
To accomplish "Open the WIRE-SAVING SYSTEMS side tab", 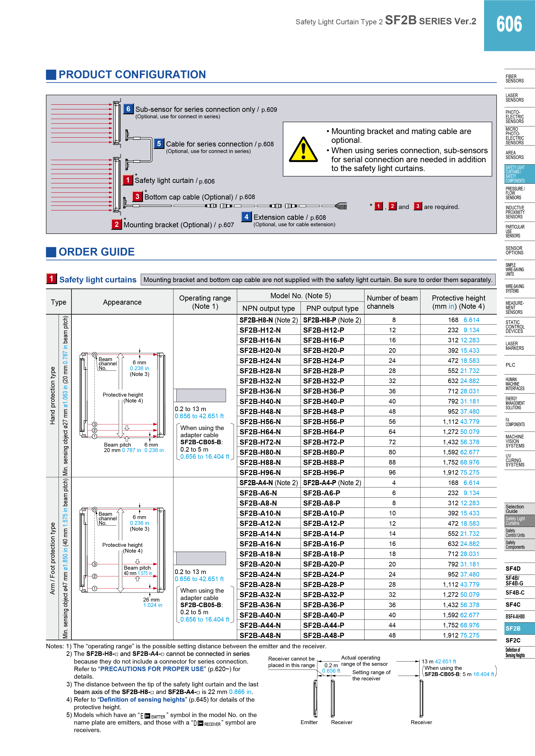I will (519, 289).
